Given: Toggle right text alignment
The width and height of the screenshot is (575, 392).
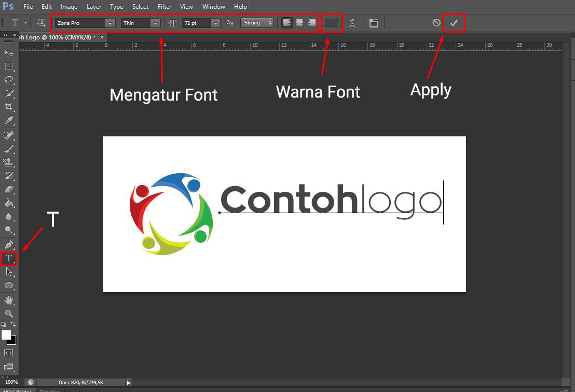Looking at the screenshot, I should click(311, 23).
